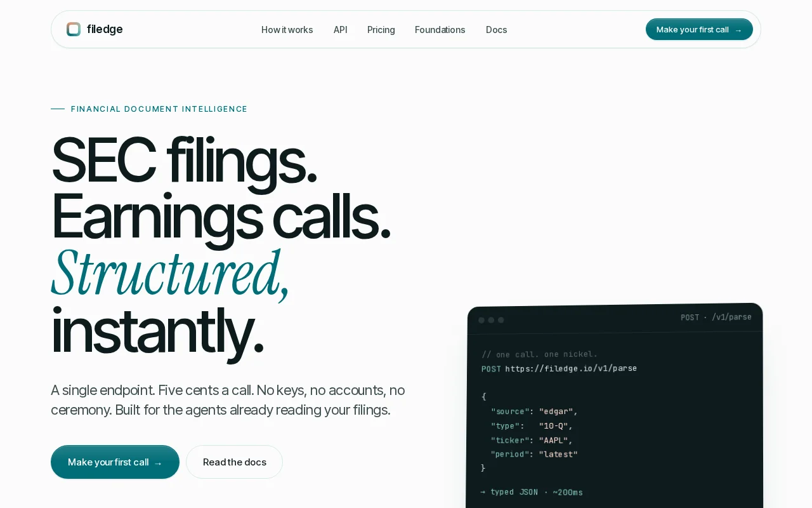Click the POST · /v1/parse code panel label

(x=716, y=317)
